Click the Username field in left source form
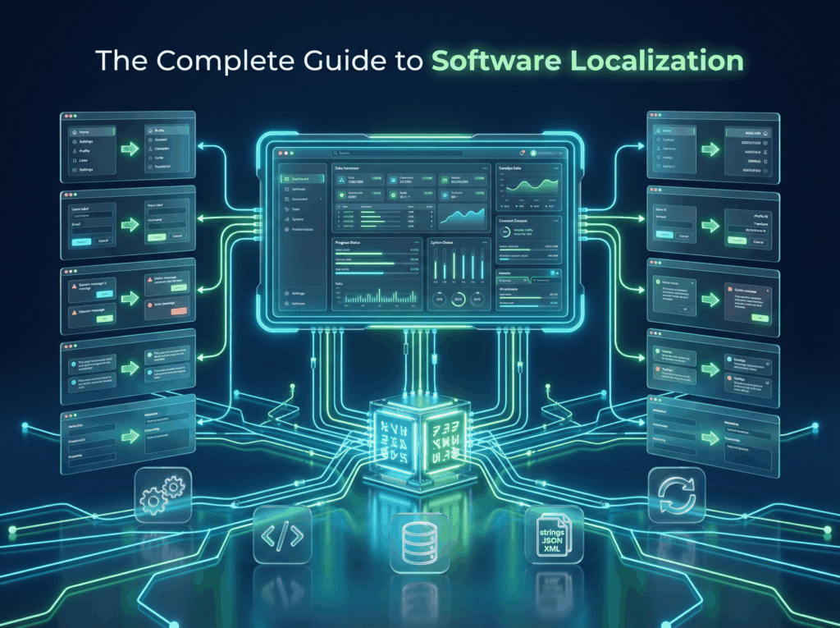The image size is (840, 628). click(92, 216)
